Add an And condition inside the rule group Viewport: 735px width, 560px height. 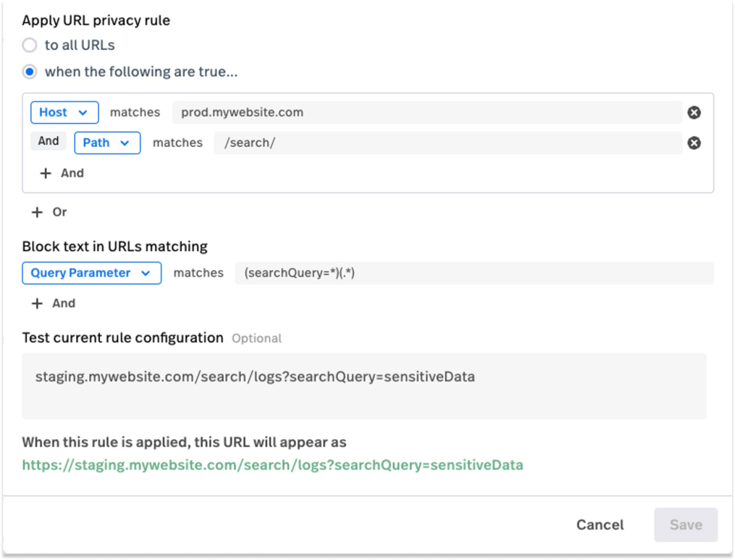click(x=62, y=173)
